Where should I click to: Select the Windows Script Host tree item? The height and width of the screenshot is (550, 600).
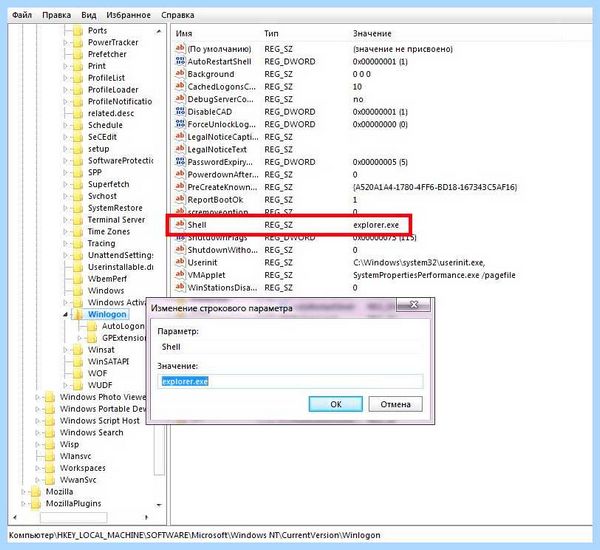click(x=99, y=421)
